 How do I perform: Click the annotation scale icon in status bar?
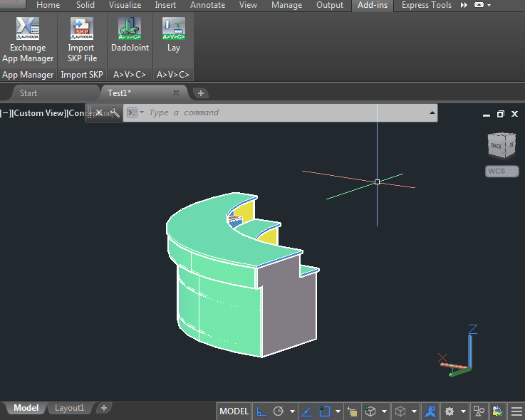point(430,411)
